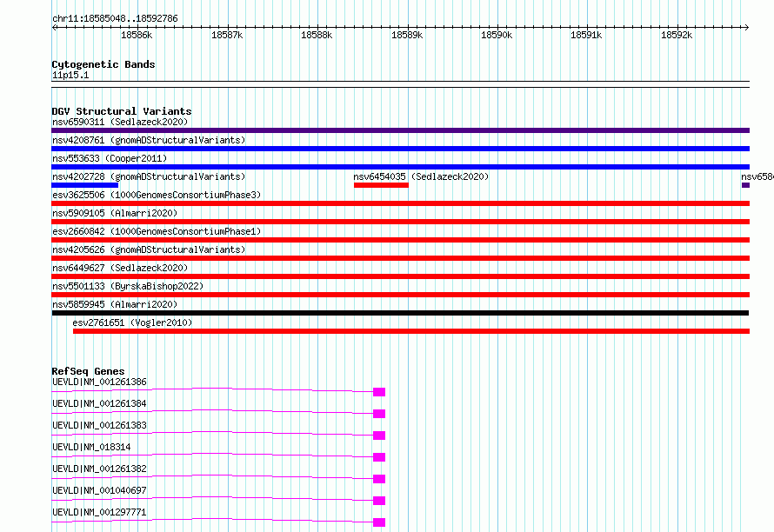Screen dimensions: 774x532
Task: Open the nsv6449627 (Sedlazeck2020) label
Action: (x=120, y=268)
